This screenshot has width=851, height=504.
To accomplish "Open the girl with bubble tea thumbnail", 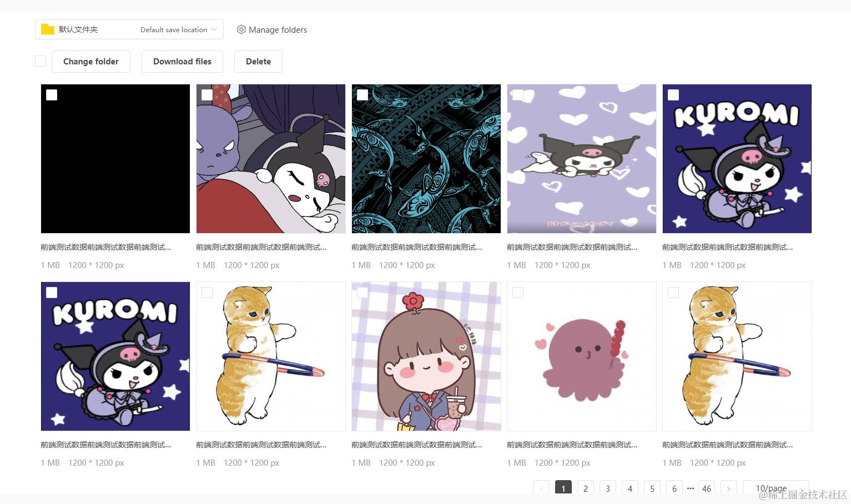I will coord(426,356).
